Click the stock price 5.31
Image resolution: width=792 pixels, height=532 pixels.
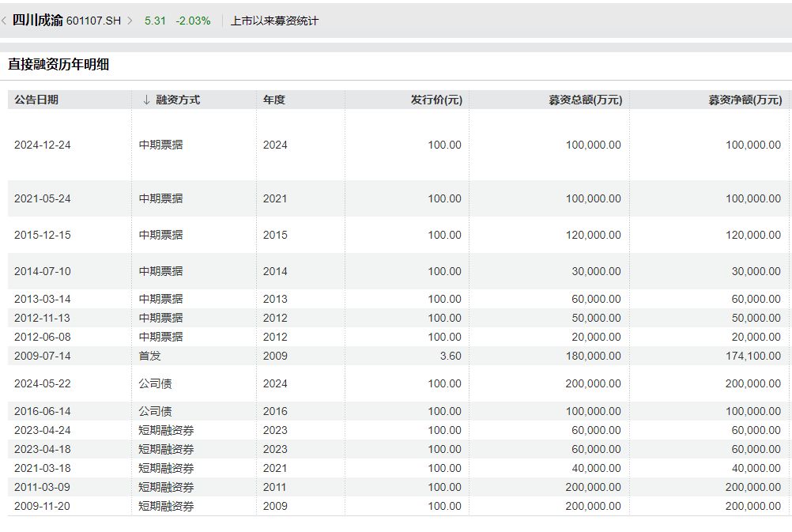click(x=155, y=21)
